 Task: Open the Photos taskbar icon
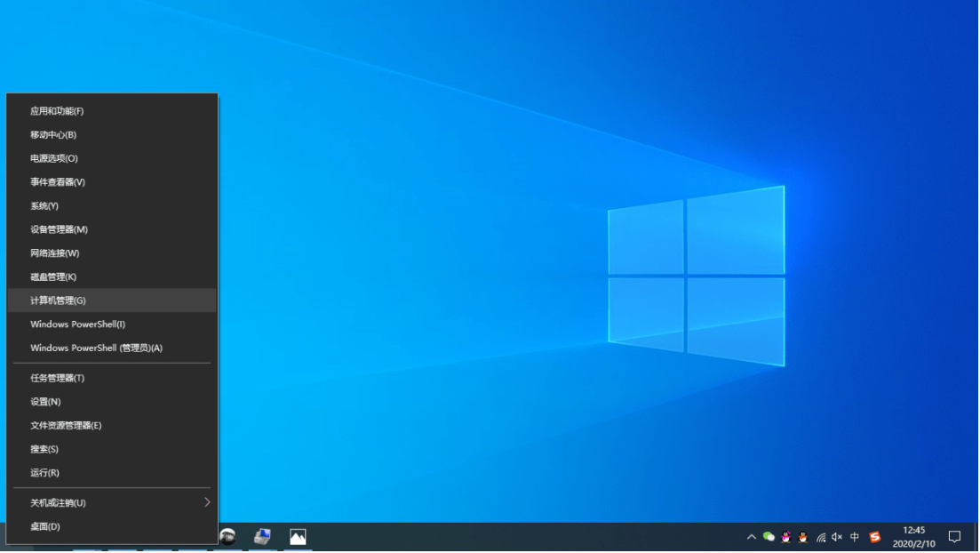(x=299, y=537)
